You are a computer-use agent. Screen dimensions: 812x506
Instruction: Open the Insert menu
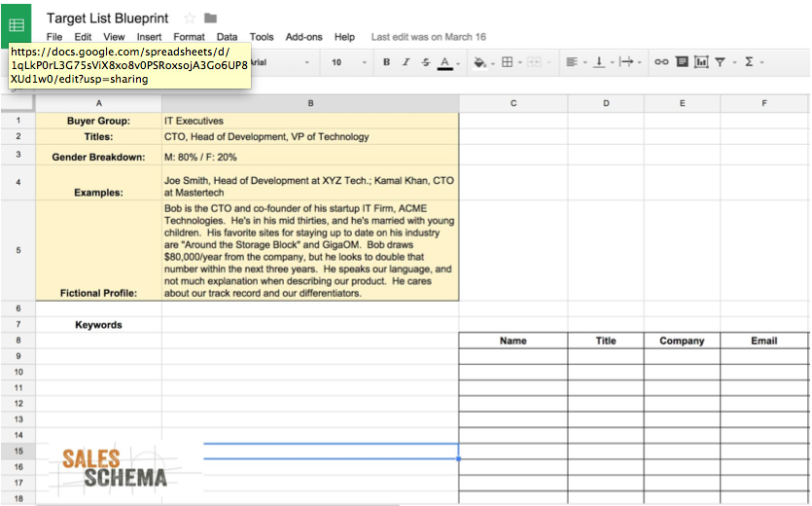149,37
